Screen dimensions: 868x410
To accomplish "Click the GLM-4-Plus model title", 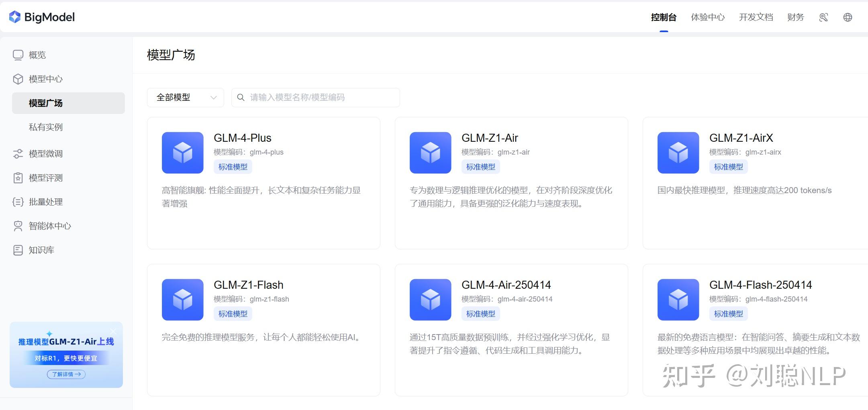I will pos(243,138).
